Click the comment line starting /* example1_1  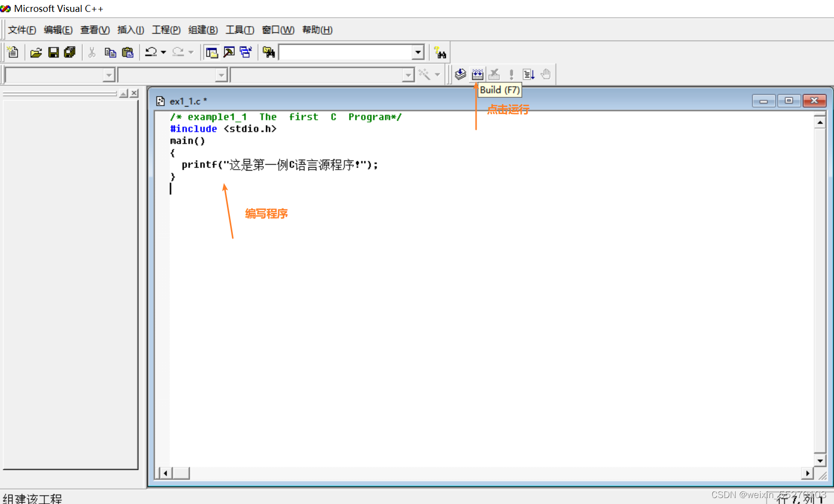(285, 117)
